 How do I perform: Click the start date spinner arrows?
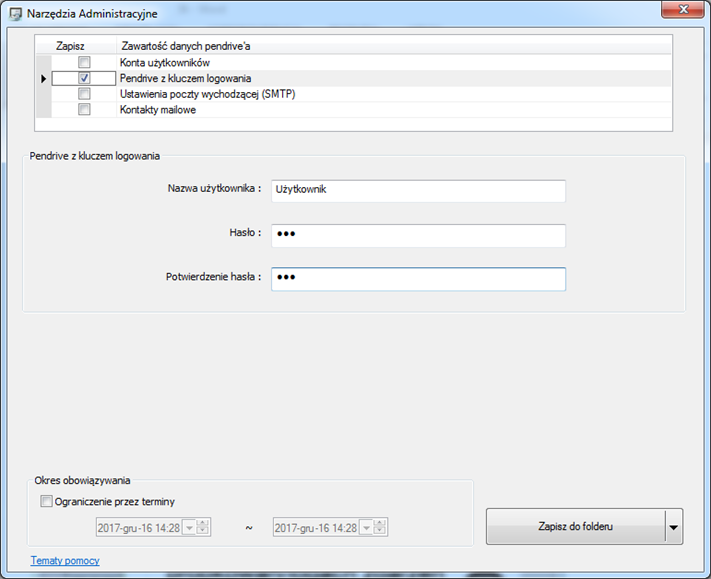click(202, 528)
